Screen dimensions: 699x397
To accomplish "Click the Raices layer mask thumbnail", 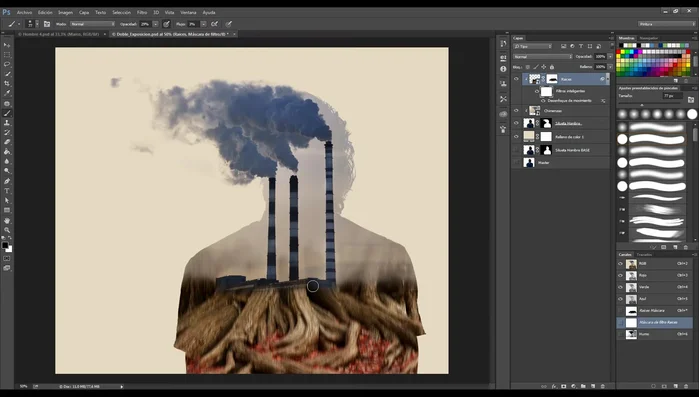I will click(552, 79).
